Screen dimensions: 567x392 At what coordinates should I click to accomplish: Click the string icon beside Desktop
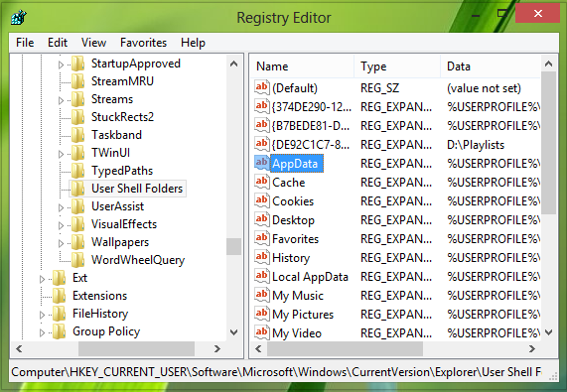(262, 219)
